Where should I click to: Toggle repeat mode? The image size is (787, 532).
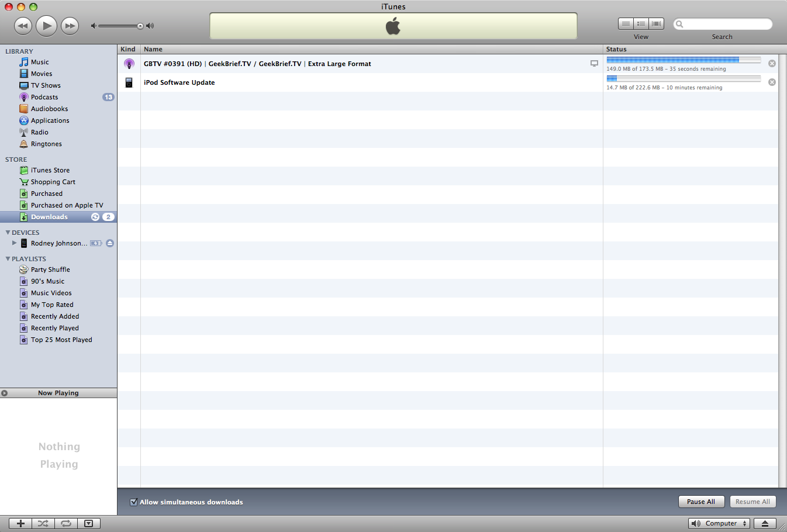coord(66,524)
